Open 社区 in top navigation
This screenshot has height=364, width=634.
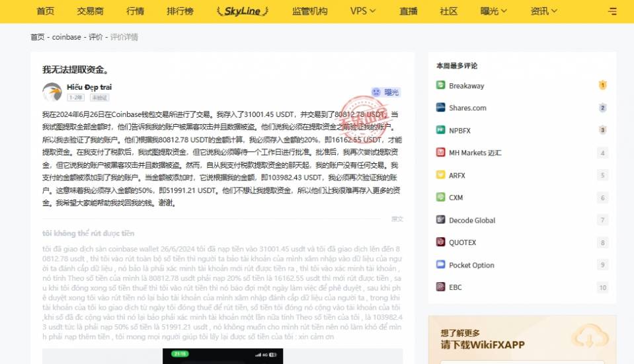point(449,11)
